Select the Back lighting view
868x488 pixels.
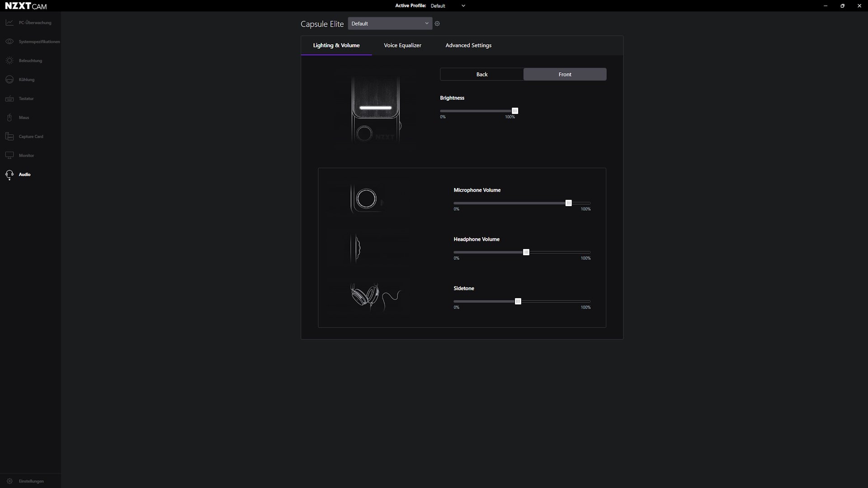coord(482,74)
